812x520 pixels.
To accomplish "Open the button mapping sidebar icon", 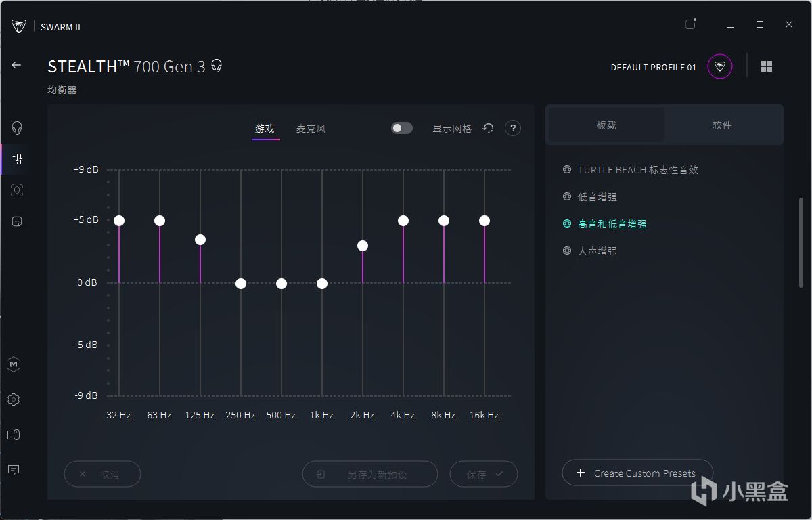I will 17,221.
